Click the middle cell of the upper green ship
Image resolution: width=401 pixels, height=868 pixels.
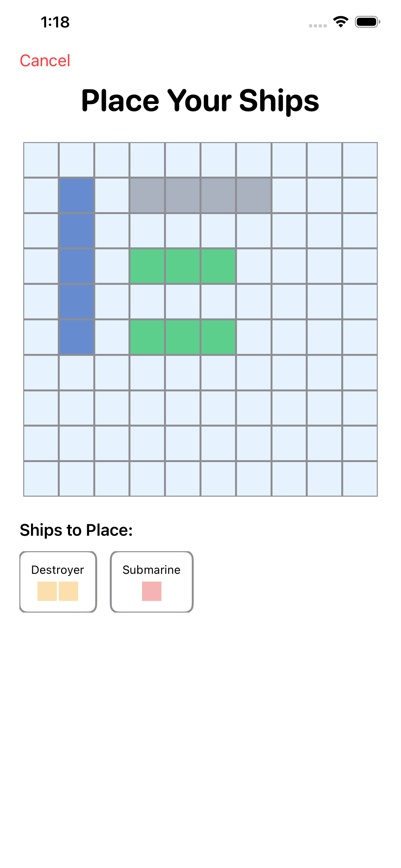[x=183, y=265]
